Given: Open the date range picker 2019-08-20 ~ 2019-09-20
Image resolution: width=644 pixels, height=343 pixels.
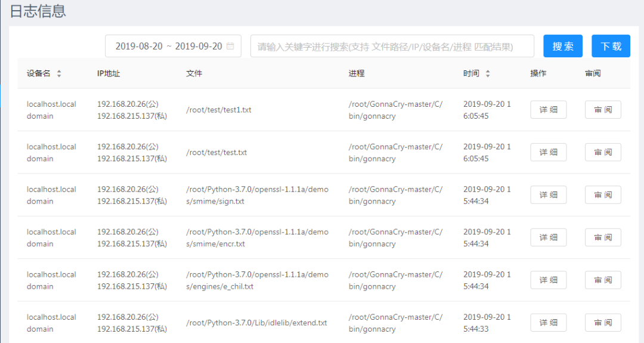Looking at the screenshot, I should tap(169, 46).
